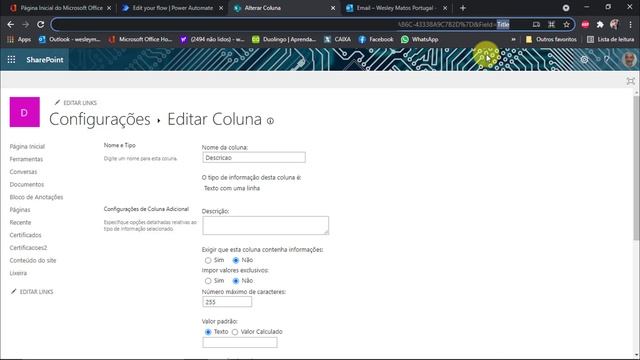Choose Texto as Valor padrão

pyautogui.click(x=208, y=332)
